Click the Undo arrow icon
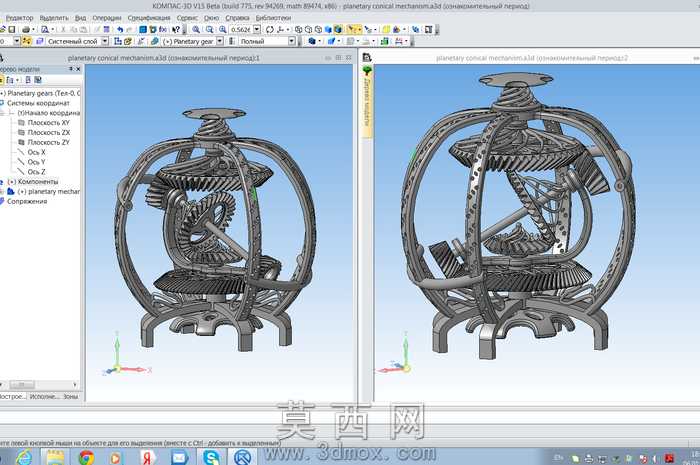 (x=120, y=29)
